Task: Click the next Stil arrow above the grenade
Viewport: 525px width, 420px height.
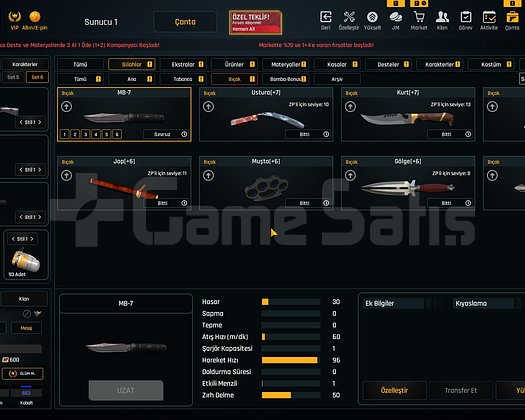Action: 32,239
